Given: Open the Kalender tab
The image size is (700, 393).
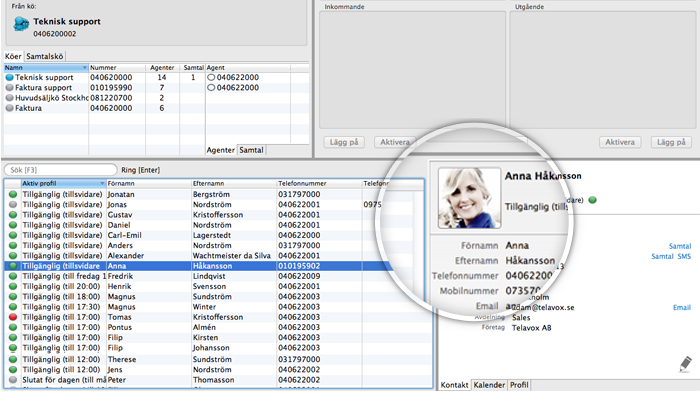Looking at the screenshot, I should coord(489,385).
